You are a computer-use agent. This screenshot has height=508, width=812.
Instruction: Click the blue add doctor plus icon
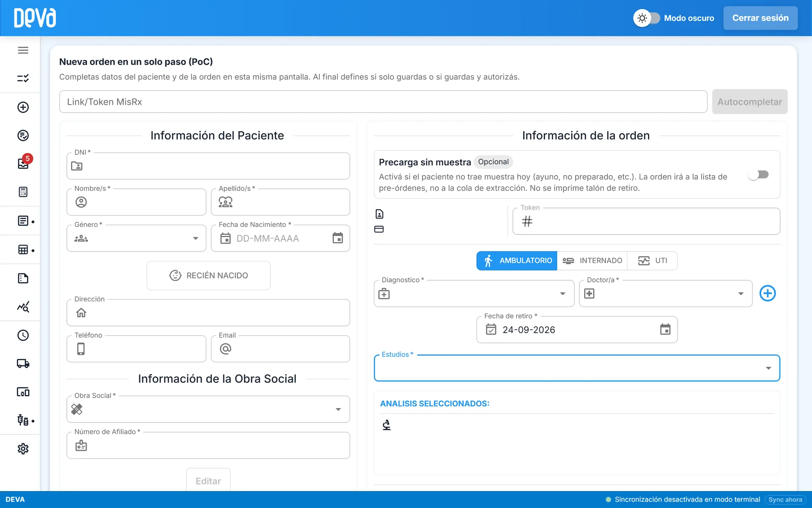tap(768, 293)
